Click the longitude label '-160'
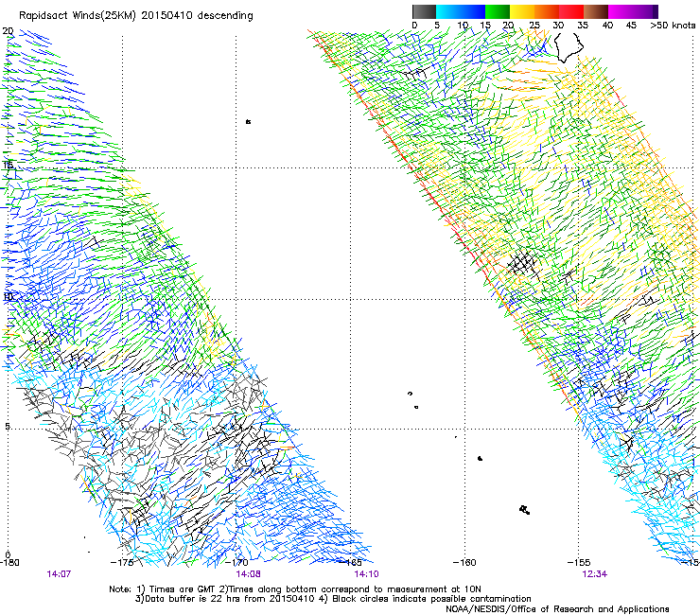The width and height of the screenshot is (700, 615). click(x=464, y=562)
